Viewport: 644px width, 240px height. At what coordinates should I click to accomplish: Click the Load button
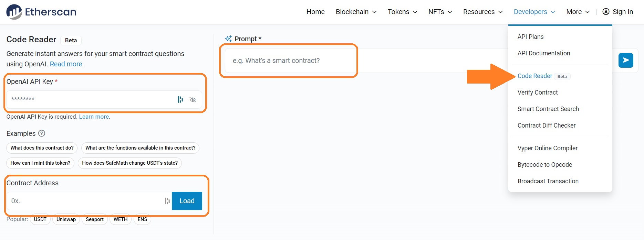point(187,201)
